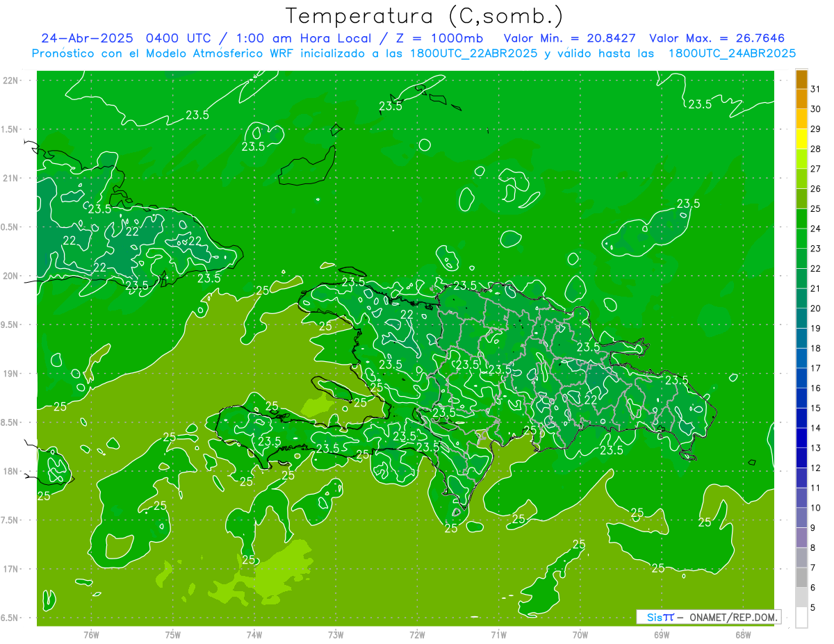This screenshot has height=644, width=834.
Task: Click the "68W" longitude axis label
Action: (743, 635)
